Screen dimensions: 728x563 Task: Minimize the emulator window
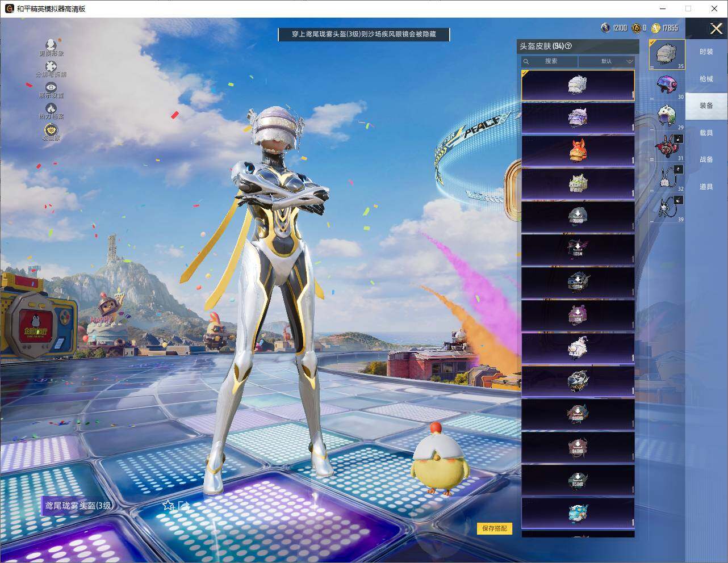point(662,9)
